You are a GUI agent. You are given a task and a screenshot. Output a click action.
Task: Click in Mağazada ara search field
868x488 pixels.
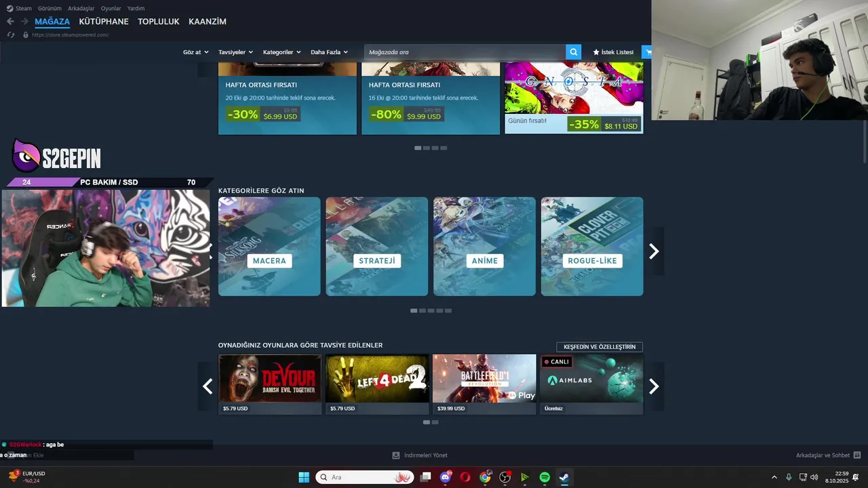(465, 52)
